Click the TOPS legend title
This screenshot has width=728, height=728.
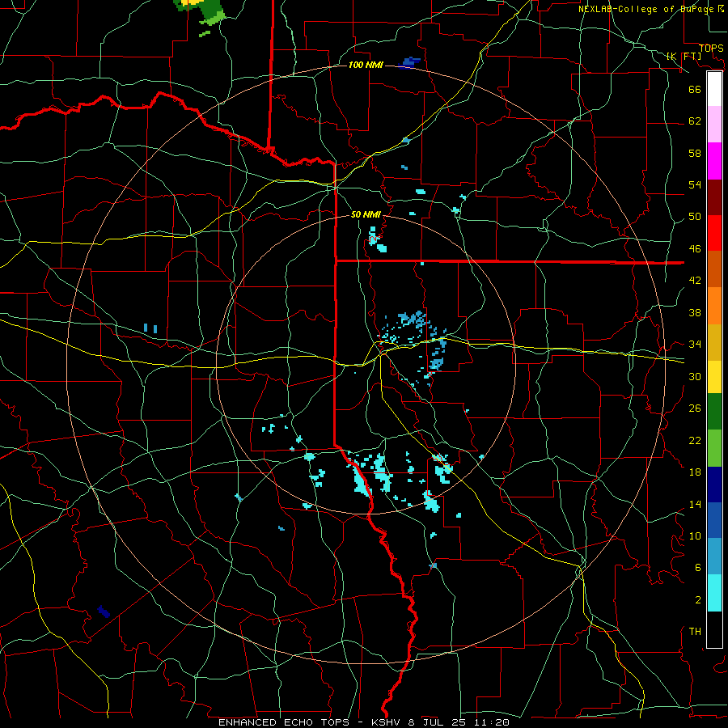pyautogui.click(x=711, y=48)
